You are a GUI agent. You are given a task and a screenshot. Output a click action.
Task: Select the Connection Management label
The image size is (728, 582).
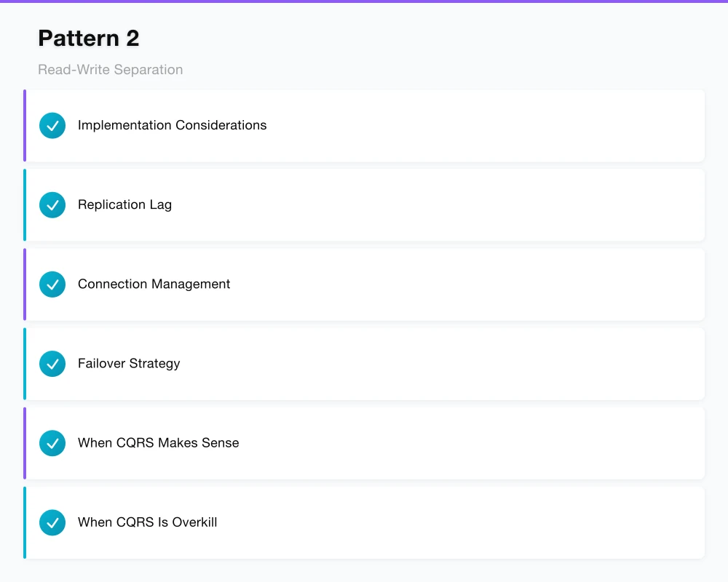click(x=154, y=284)
